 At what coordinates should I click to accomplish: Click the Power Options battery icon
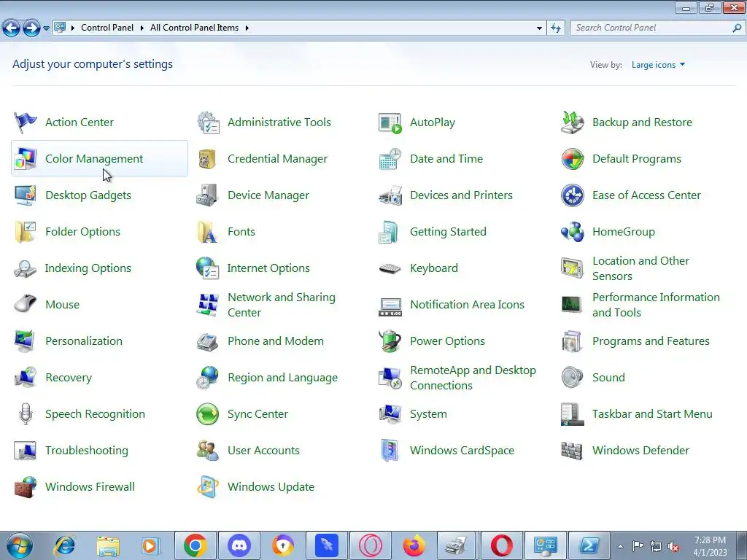pos(390,341)
